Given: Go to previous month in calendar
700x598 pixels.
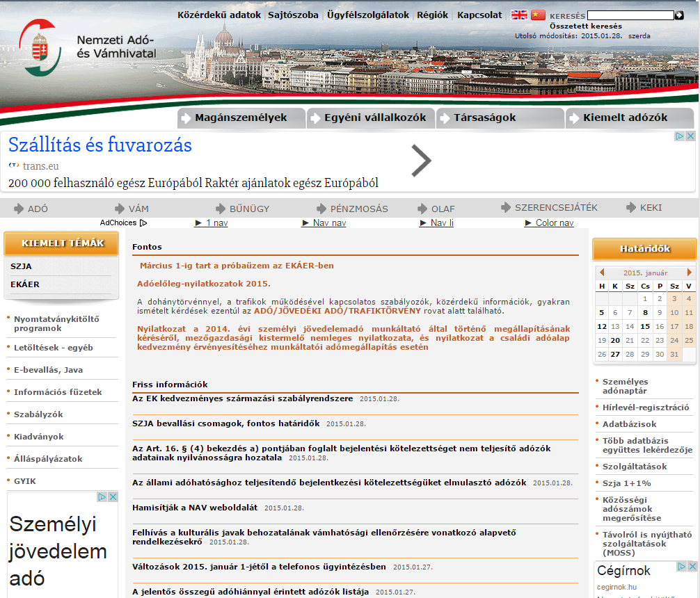Looking at the screenshot, I should (x=602, y=273).
